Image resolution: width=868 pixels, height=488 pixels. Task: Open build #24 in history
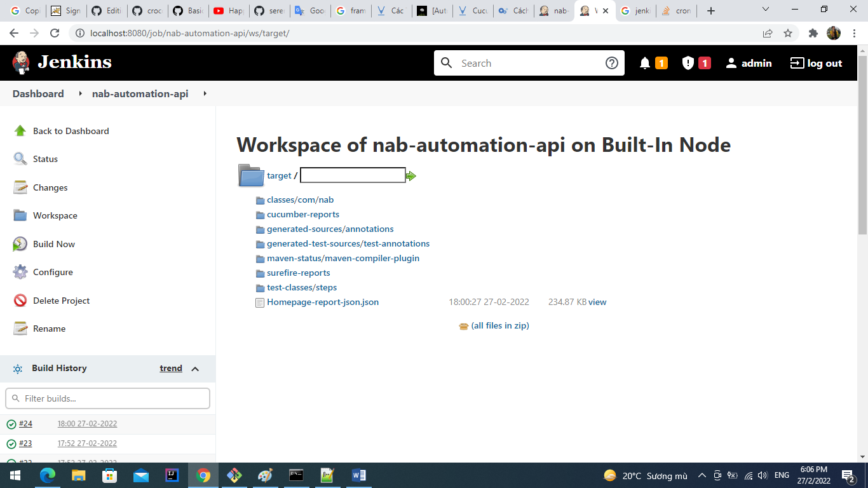click(25, 423)
